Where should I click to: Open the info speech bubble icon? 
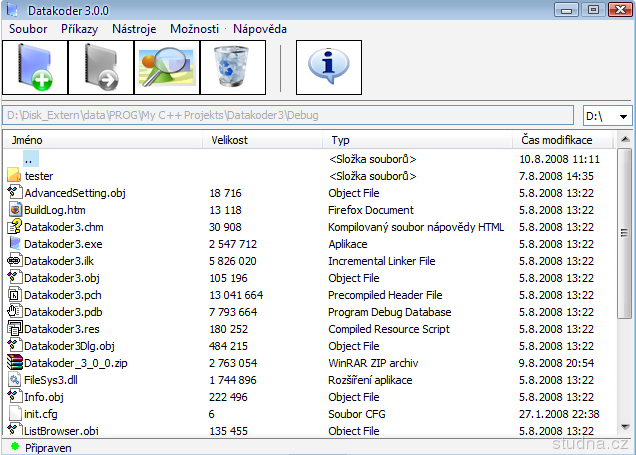[329, 68]
